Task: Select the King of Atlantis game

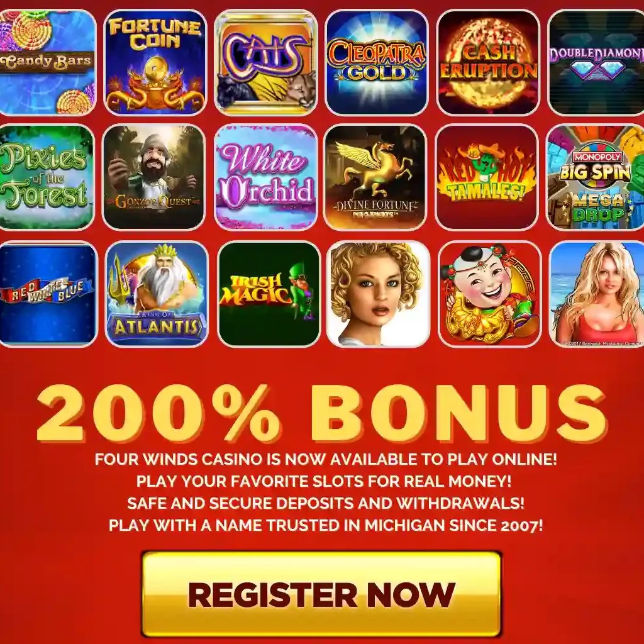Action: pos(157,294)
